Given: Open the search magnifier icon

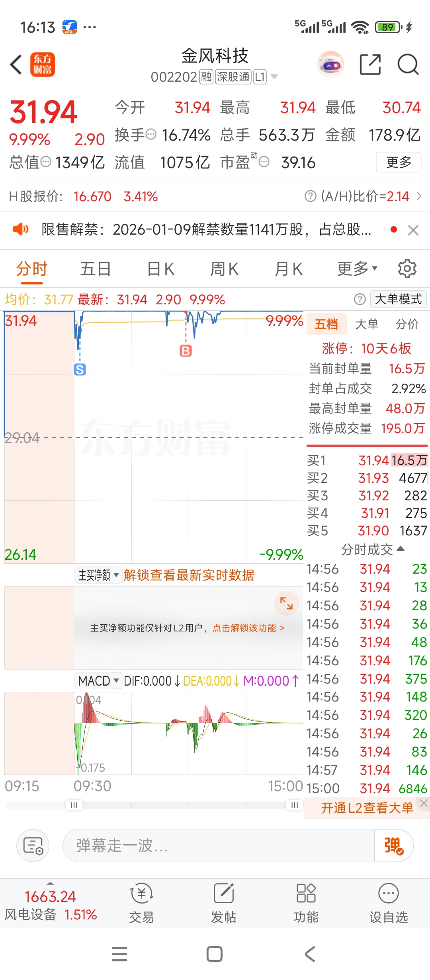Looking at the screenshot, I should coord(408,65).
